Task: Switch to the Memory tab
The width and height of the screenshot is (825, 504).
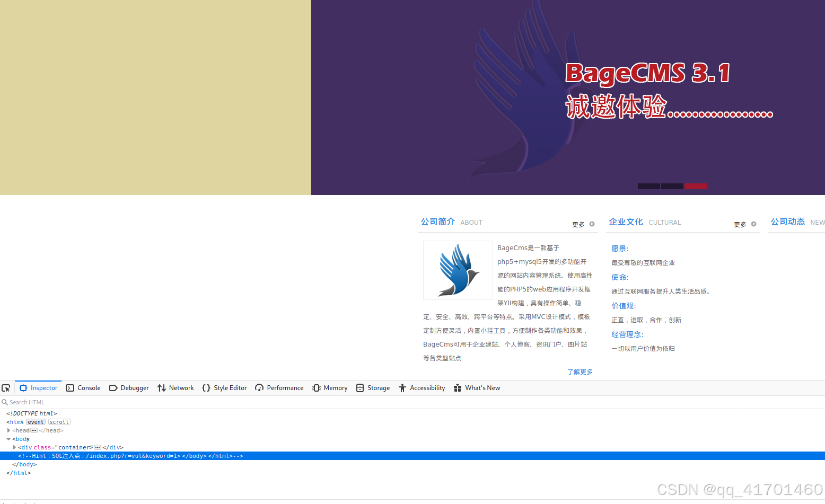Action: pyautogui.click(x=330, y=388)
